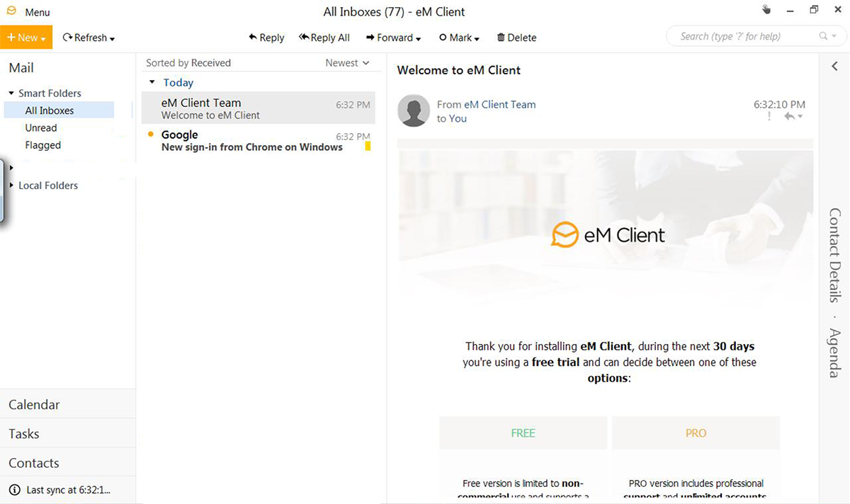Collapse the Smart Folders tree
Image resolution: width=850 pixels, height=504 pixels.
click(x=11, y=93)
